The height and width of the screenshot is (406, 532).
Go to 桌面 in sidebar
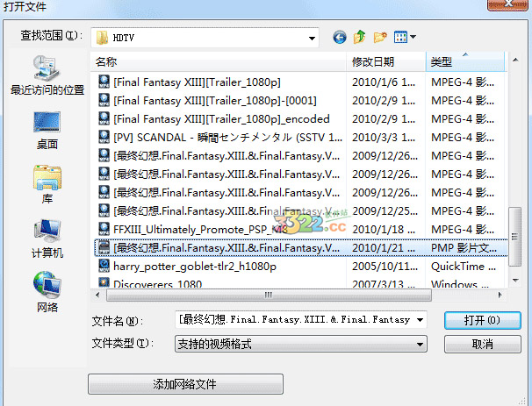point(47,130)
